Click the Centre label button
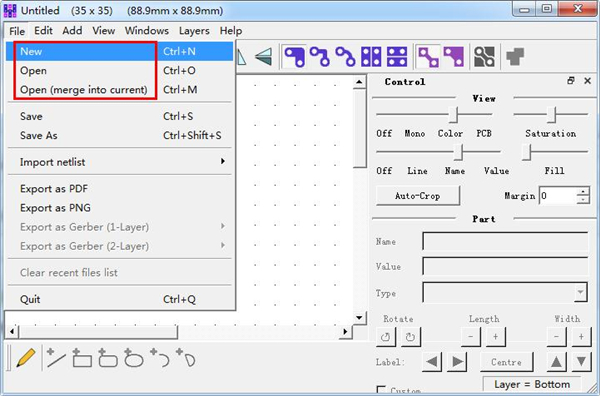Viewport: 600px width, 396px height. pos(506,362)
